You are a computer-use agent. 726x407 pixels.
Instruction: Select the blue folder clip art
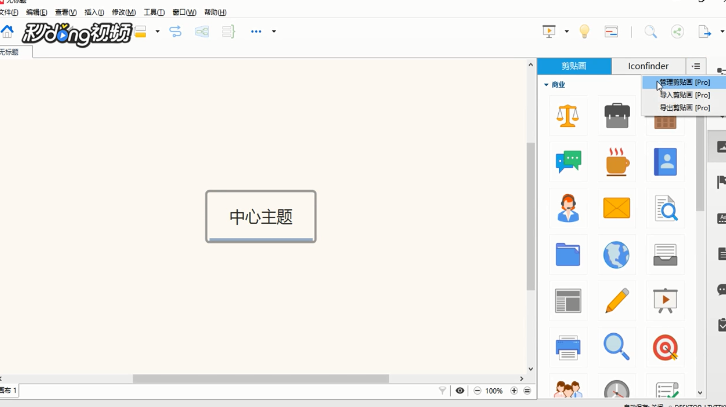coord(568,254)
